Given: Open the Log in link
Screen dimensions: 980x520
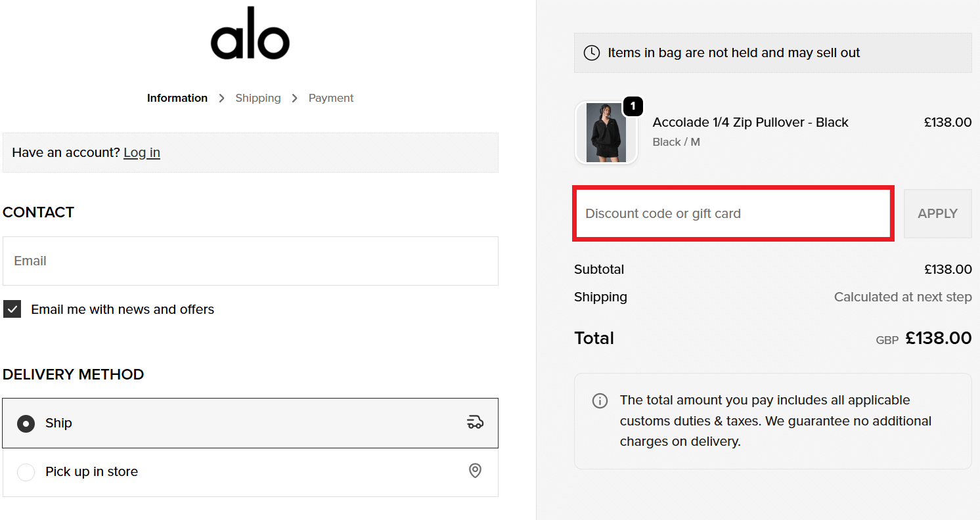Looking at the screenshot, I should [142, 152].
